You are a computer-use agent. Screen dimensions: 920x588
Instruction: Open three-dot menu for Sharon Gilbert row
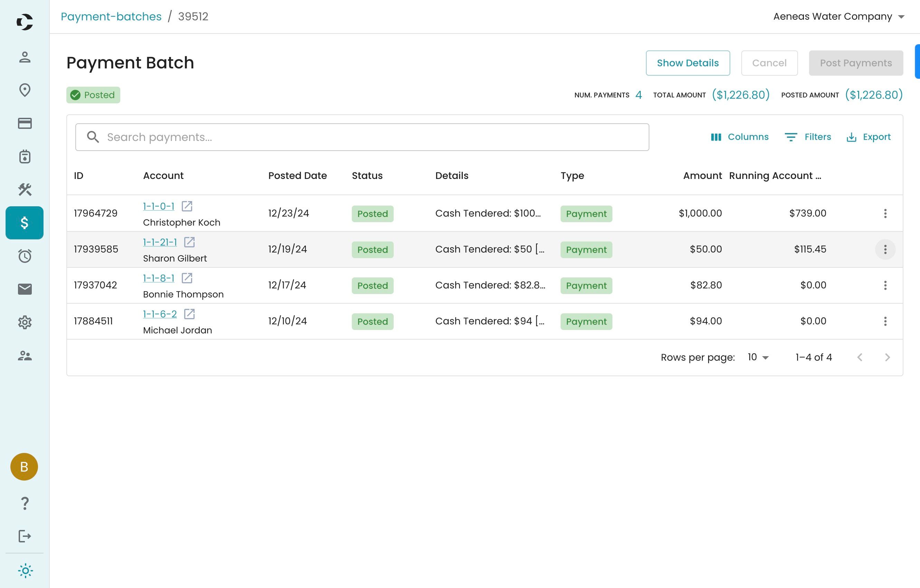coord(885,249)
